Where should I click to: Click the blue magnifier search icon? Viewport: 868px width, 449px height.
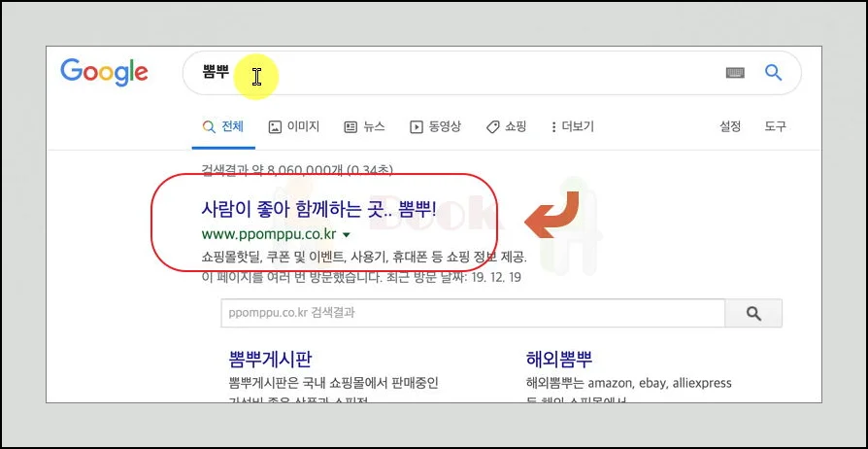774,72
